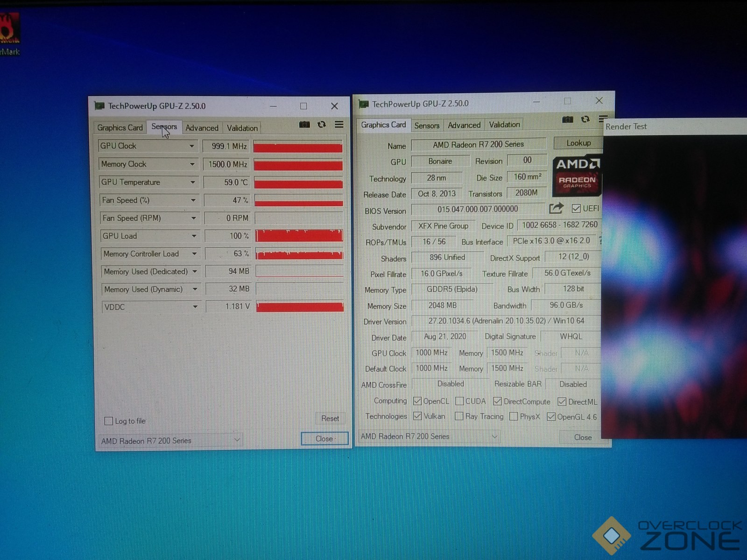
Task: Toggle the Vulkan checkbox
Action: pyautogui.click(x=417, y=416)
